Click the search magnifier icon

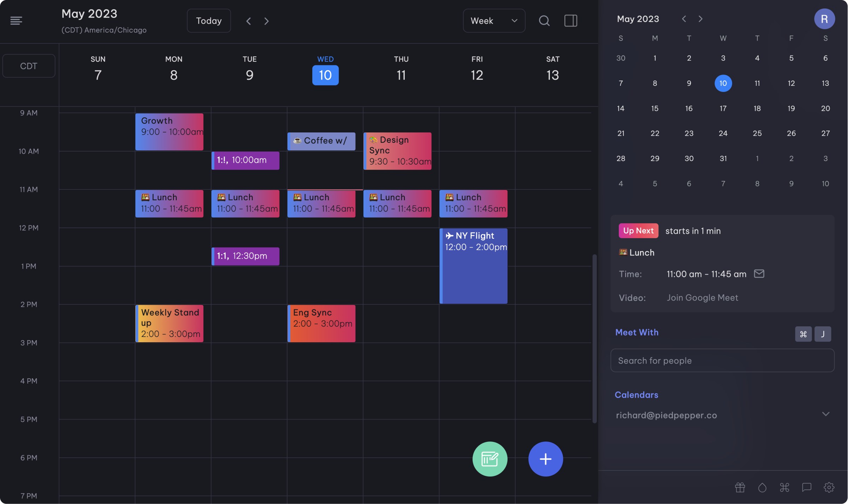coord(544,21)
